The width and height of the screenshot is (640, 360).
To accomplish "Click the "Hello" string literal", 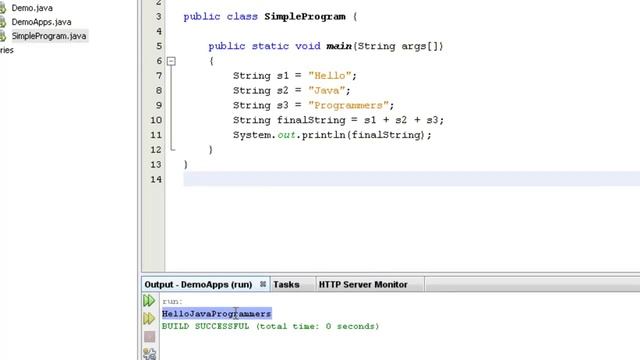I will coord(330,76).
